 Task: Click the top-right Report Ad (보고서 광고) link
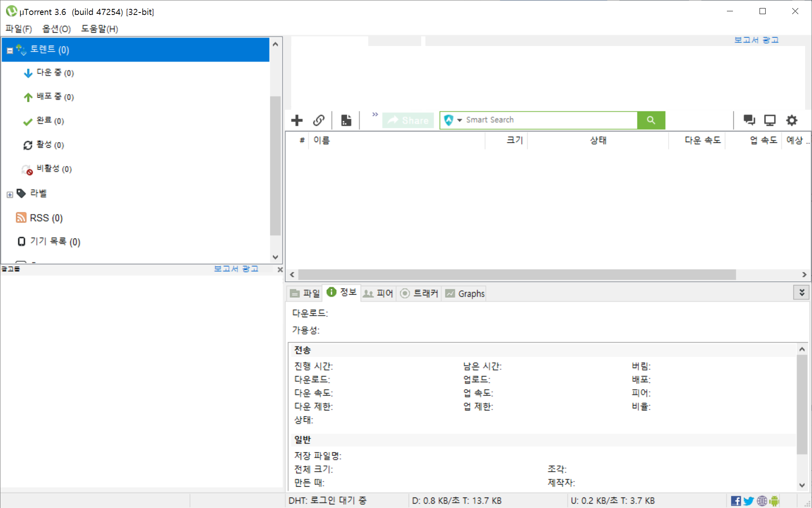pyautogui.click(x=756, y=40)
